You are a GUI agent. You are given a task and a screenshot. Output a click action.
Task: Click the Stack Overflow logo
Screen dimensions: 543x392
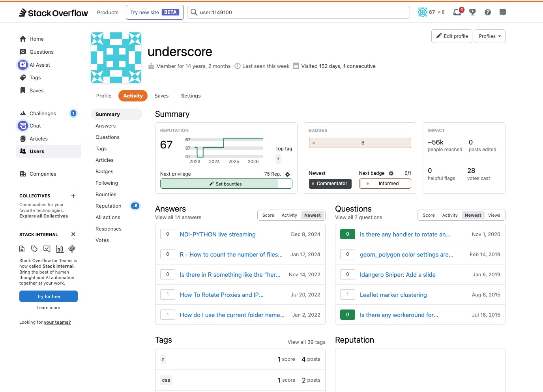coord(54,13)
